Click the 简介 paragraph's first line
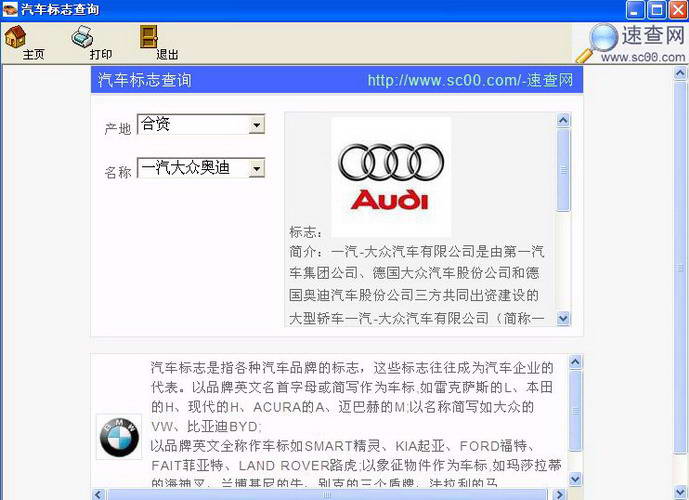Image resolution: width=689 pixels, height=500 pixels. tap(417, 252)
